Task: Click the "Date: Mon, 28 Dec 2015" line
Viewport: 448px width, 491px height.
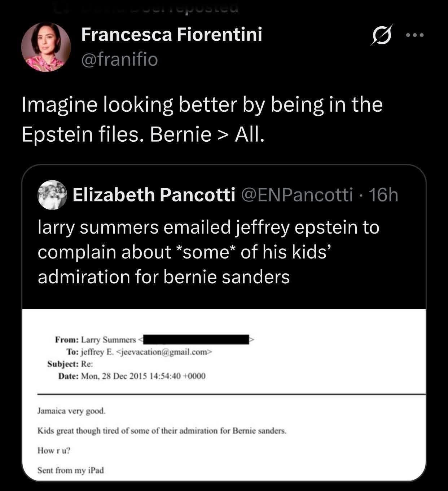Action: pos(132,376)
